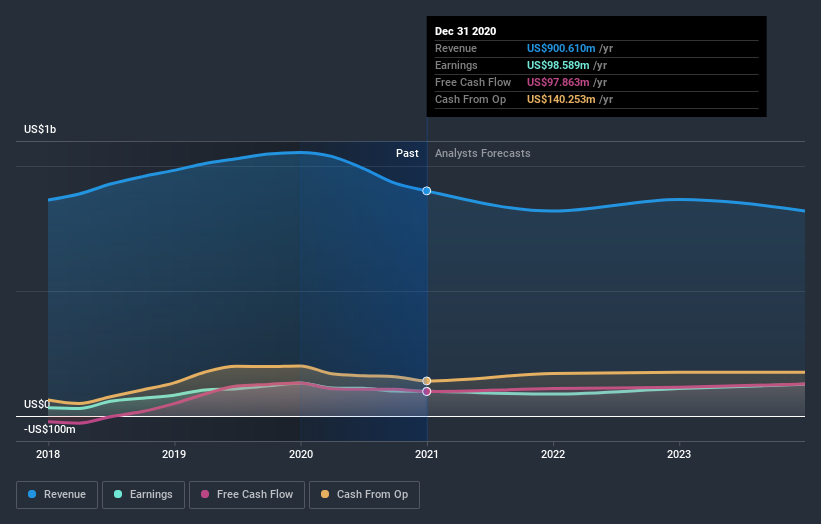
Task: Click the Revenue row label in tooltip
Action: [456, 48]
